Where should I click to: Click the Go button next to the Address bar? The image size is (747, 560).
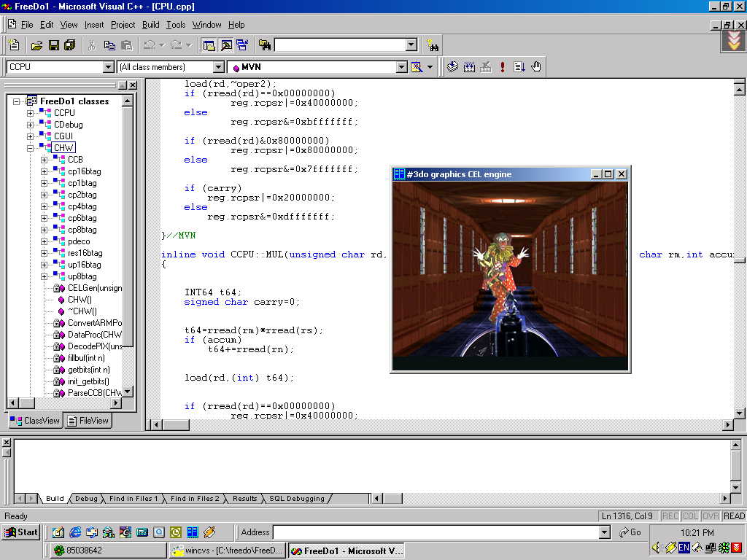tap(630, 532)
